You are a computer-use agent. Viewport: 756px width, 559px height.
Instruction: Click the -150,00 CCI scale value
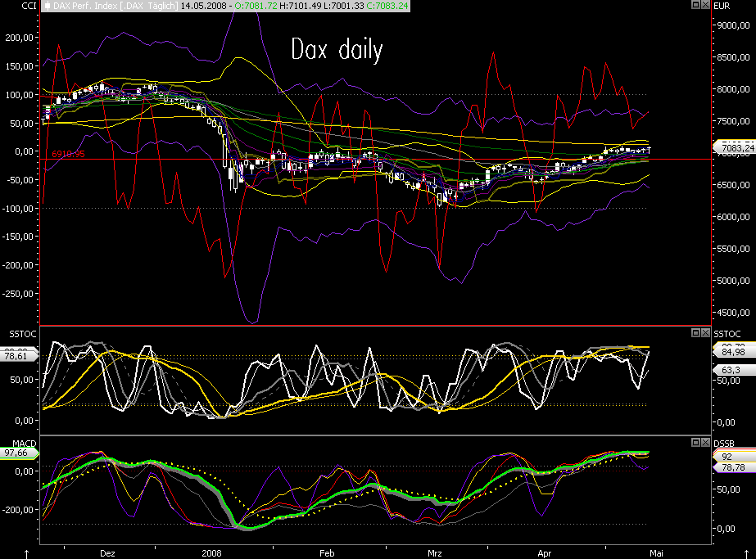coord(18,237)
